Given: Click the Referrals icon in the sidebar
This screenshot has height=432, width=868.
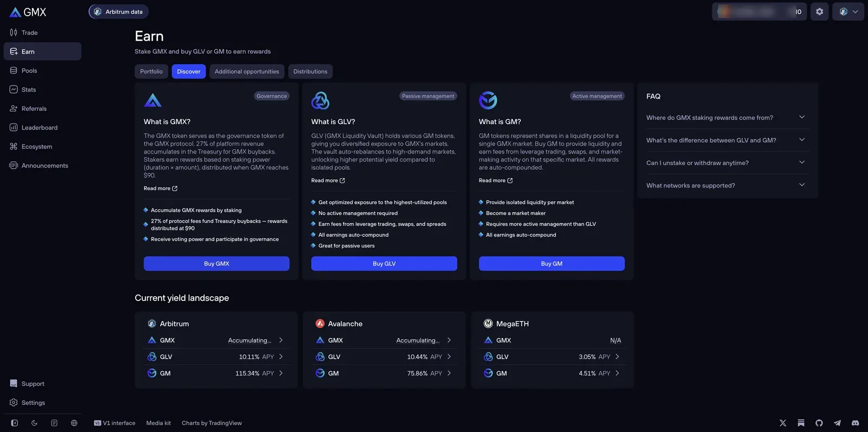Looking at the screenshot, I should tap(14, 109).
